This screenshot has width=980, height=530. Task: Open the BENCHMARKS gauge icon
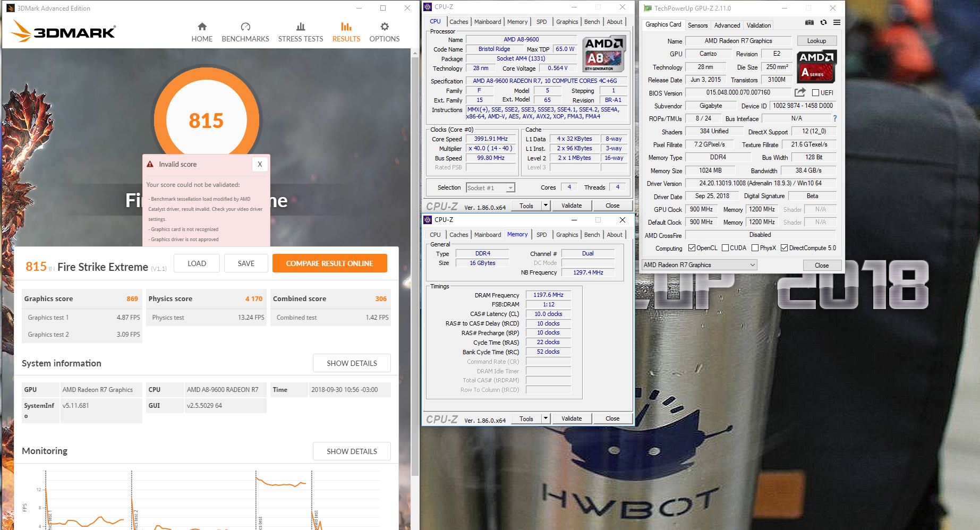[x=245, y=27]
